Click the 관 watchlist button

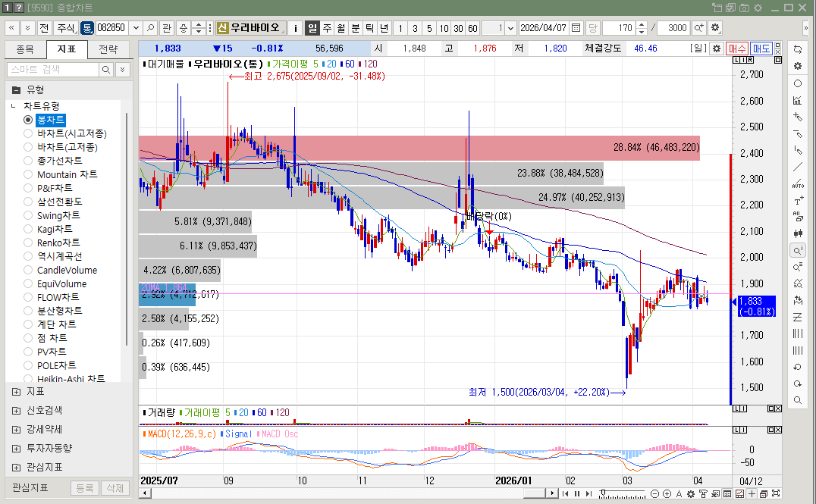pos(167,27)
